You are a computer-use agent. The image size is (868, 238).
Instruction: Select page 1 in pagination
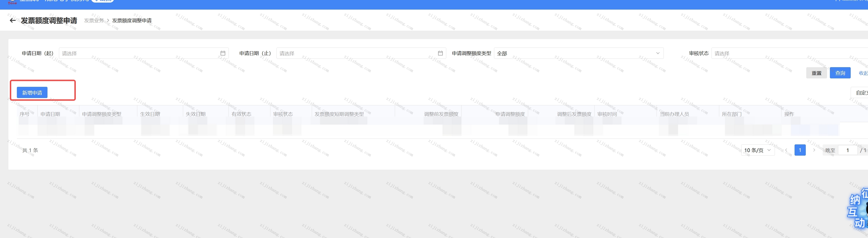pyautogui.click(x=800, y=150)
